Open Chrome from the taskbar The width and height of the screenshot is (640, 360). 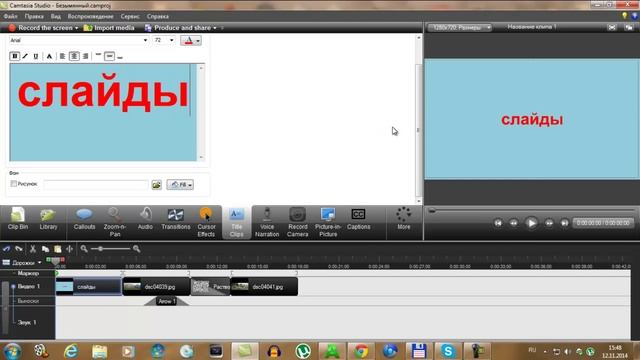point(361,351)
